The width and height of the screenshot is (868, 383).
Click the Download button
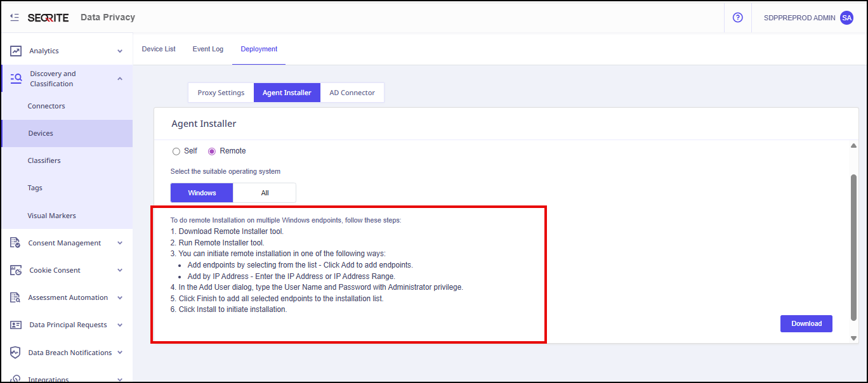(806, 323)
